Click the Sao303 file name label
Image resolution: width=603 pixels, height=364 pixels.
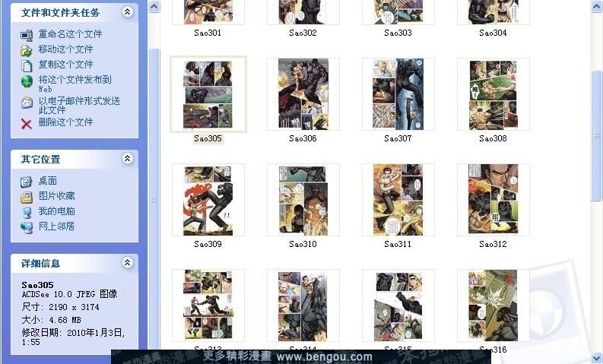pyautogui.click(x=398, y=33)
